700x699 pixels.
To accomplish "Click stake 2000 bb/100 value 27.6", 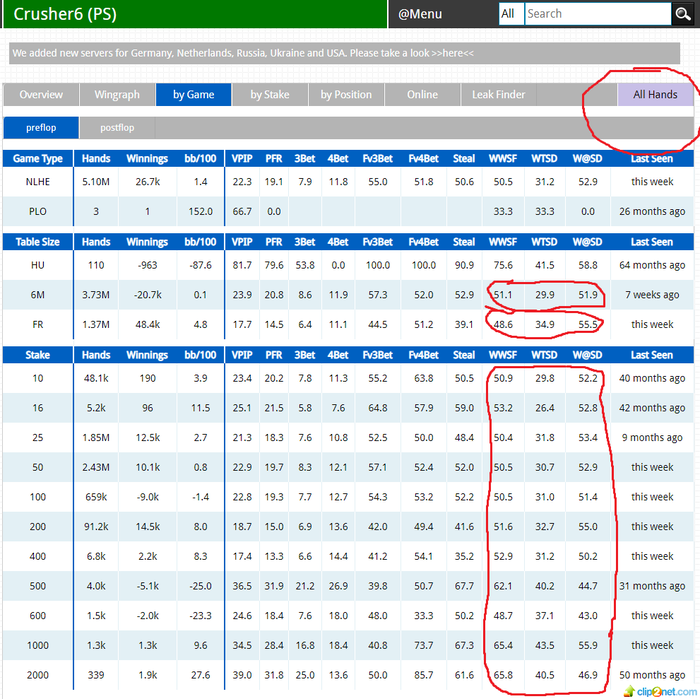I will [x=200, y=675].
